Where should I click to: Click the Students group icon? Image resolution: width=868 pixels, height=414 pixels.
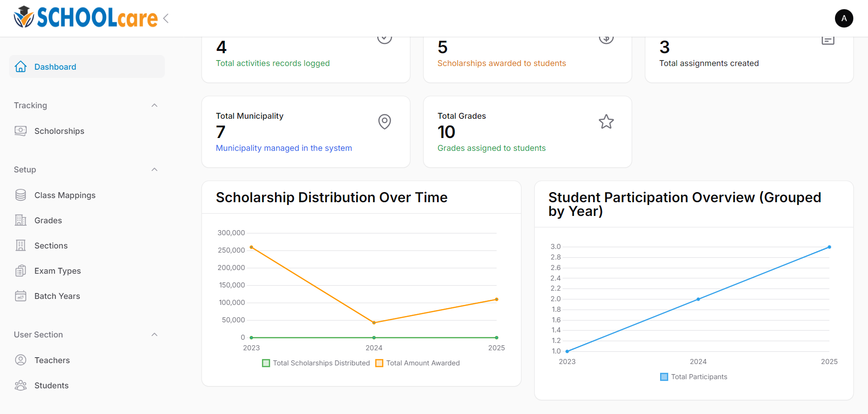click(21, 386)
